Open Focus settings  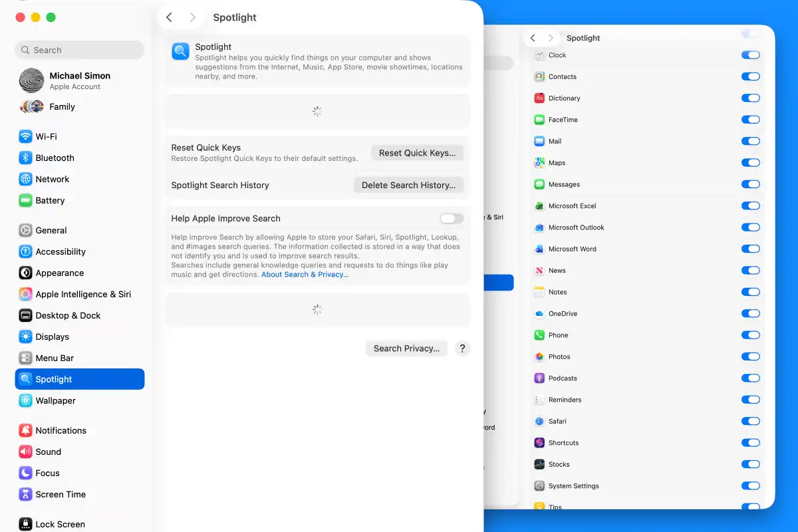pyautogui.click(x=79, y=473)
